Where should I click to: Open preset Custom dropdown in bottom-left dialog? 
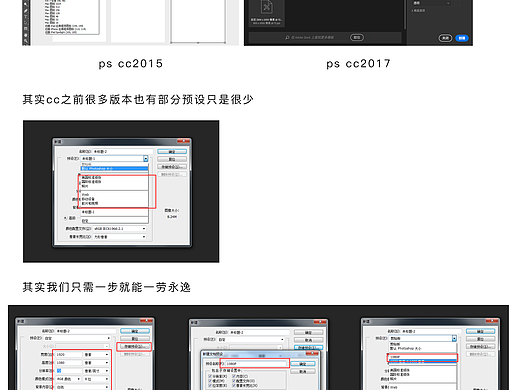tap(77, 338)
